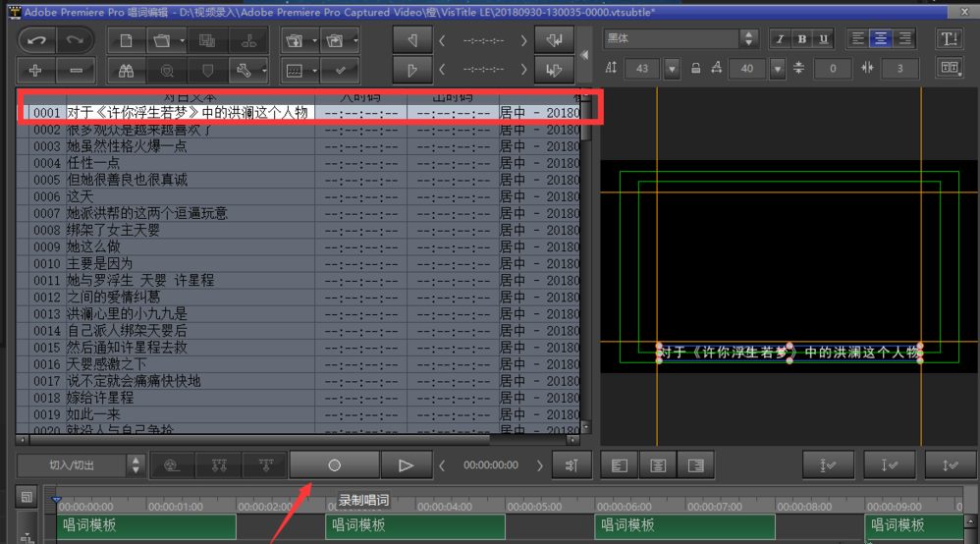Click the plus add row button

point(36,71)
